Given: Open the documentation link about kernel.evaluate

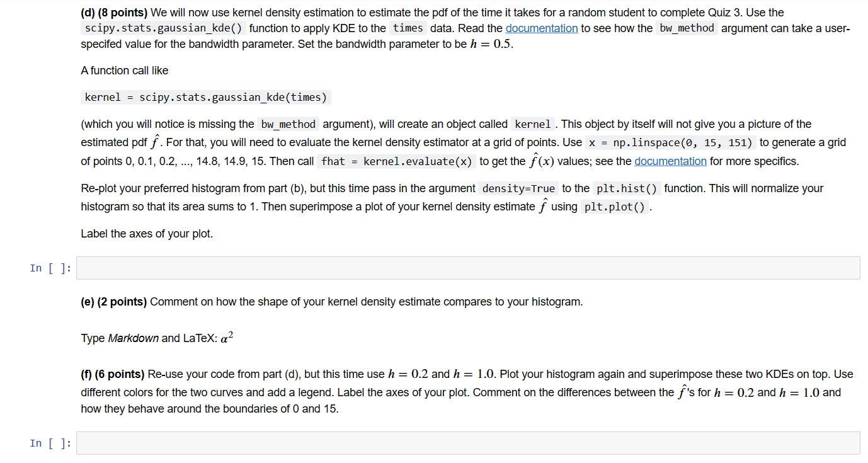Looking at the screenshot, I should [670, 162].
